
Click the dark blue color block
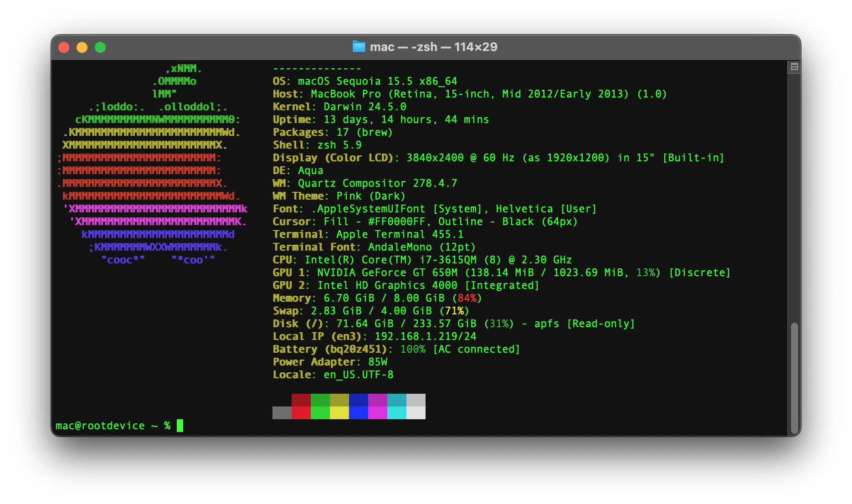click(x=359, y=400)
